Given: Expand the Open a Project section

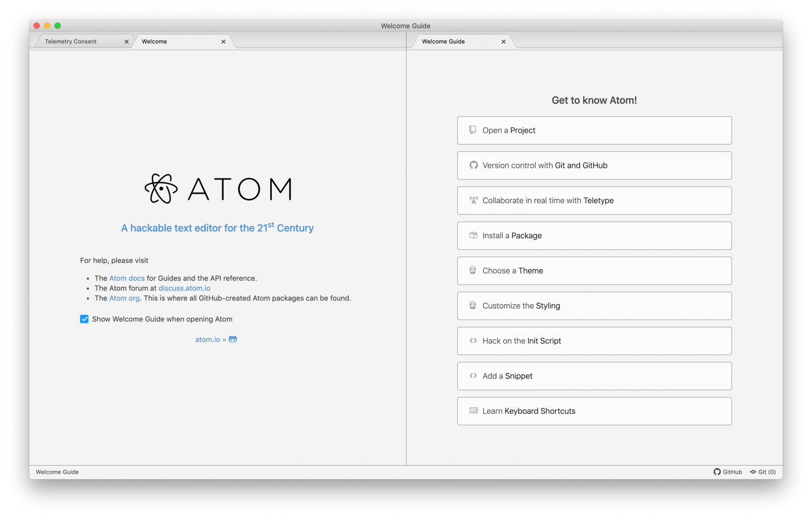Looking at the screenshot, I should point(594,131).
